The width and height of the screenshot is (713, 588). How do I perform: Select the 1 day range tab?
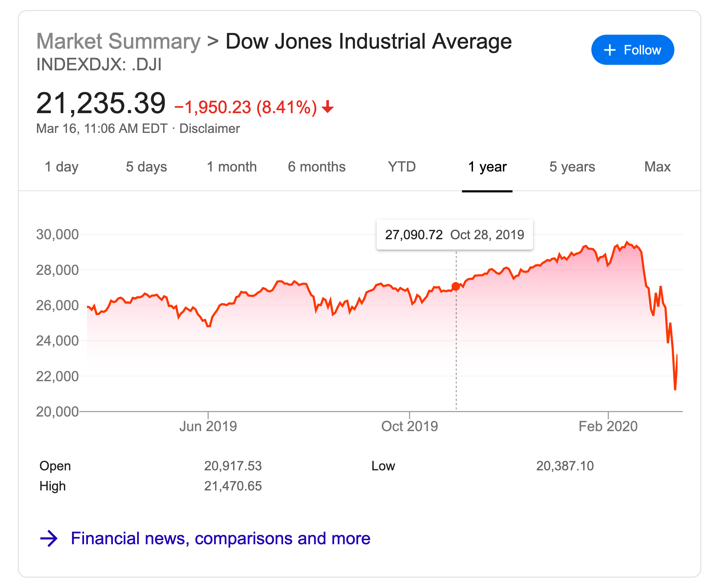(x=61, y=167)
